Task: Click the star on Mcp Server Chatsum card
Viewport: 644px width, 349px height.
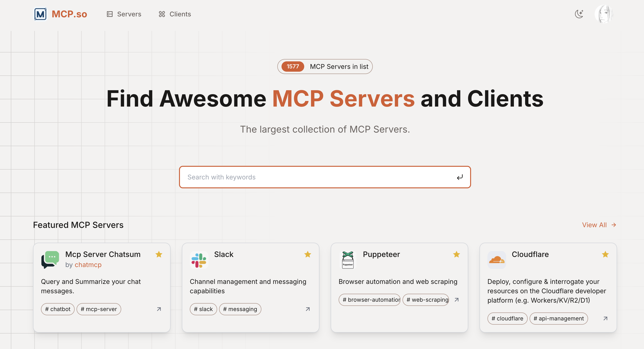Action: tap(159, 254)
